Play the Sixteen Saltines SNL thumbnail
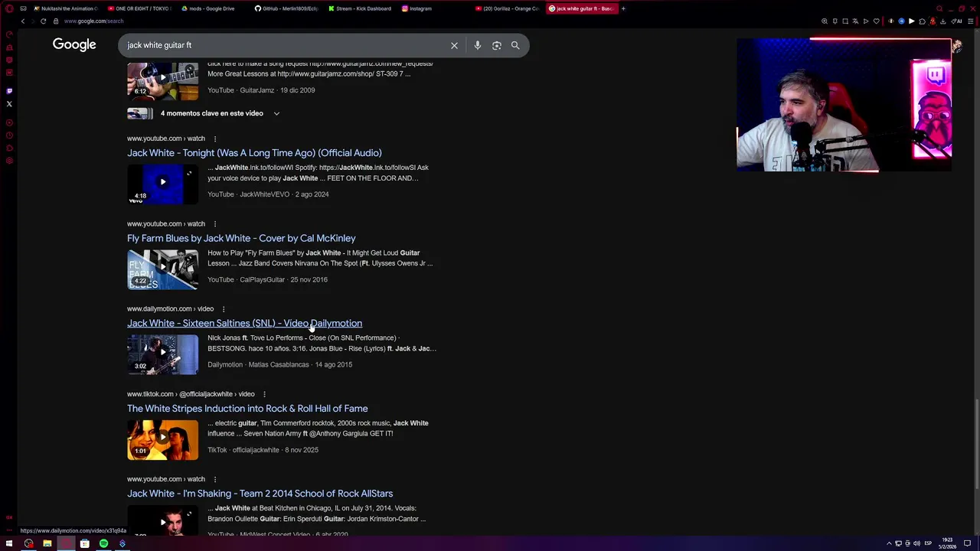The height and width of the screenshot is (551, 980). [162, 354]
